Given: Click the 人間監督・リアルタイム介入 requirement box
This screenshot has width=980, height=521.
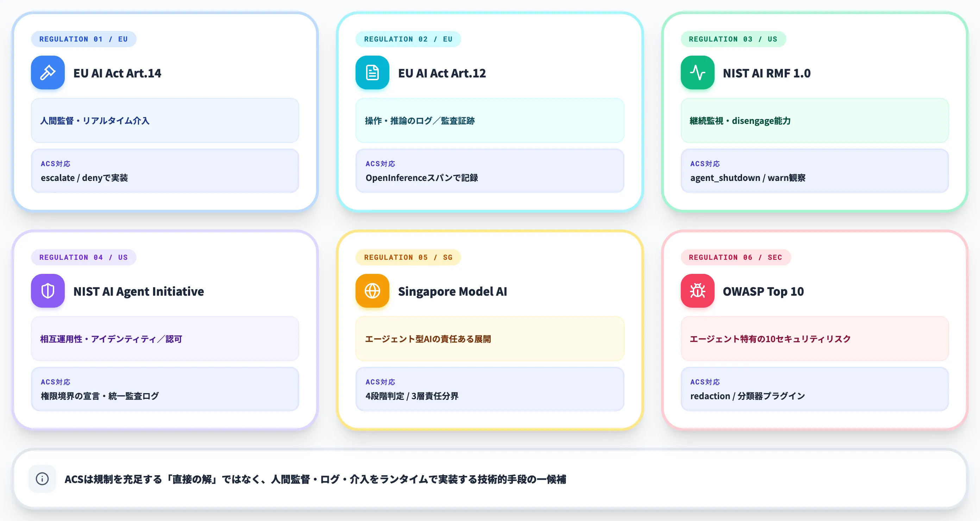Looking at the screenshot, I should pyautogui.click(x=165, y=121).
